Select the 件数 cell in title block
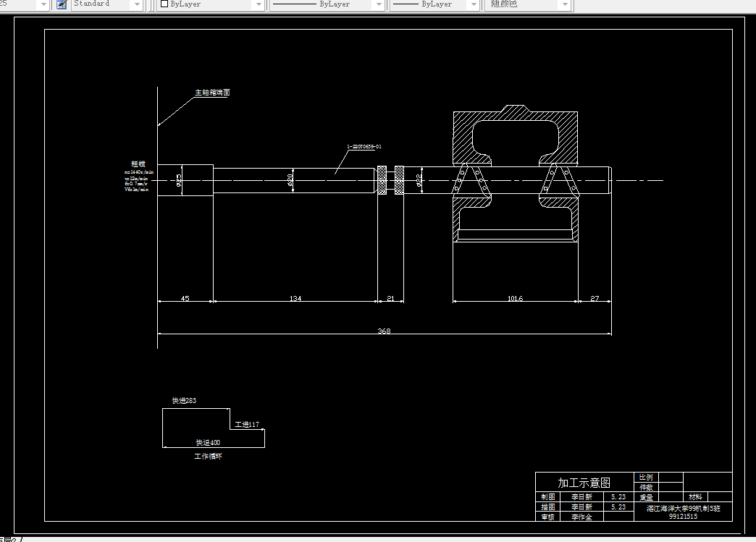The height and width of the screenshot is (542, 756). (646, 487)
